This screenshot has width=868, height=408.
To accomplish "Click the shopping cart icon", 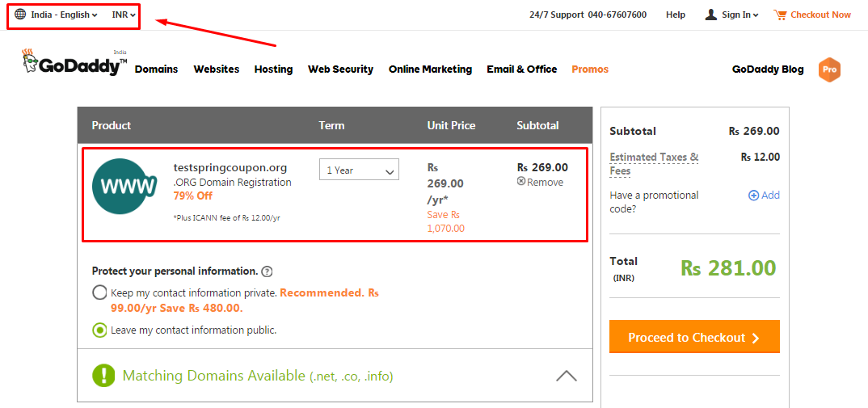I will [x=780, y=15].
